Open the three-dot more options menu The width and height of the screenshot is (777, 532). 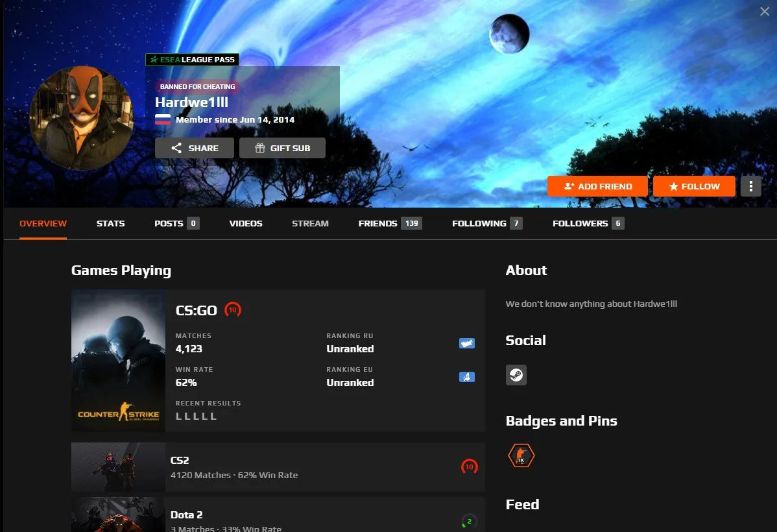tap(751, 186)
